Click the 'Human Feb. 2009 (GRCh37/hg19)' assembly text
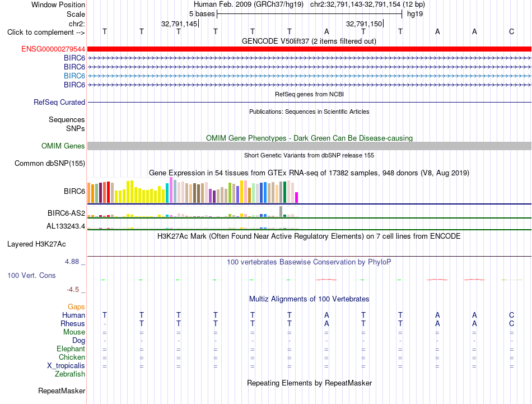Screen dimensions: 532x404 (x=248, y=4)
